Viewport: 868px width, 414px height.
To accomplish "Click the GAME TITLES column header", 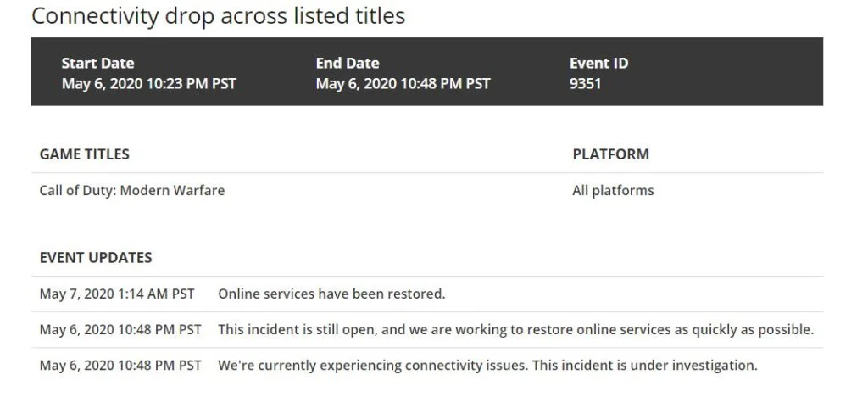I will [x=84, y=154].
